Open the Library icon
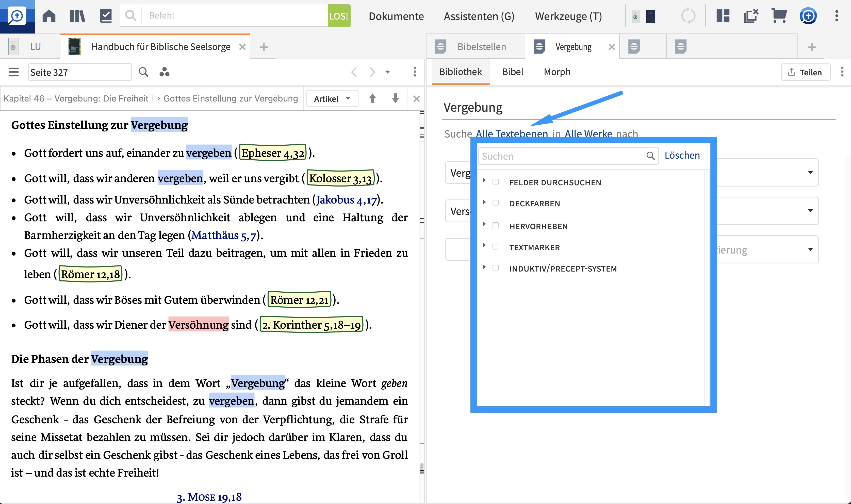 pyautogui.click(x=77, y=16)
